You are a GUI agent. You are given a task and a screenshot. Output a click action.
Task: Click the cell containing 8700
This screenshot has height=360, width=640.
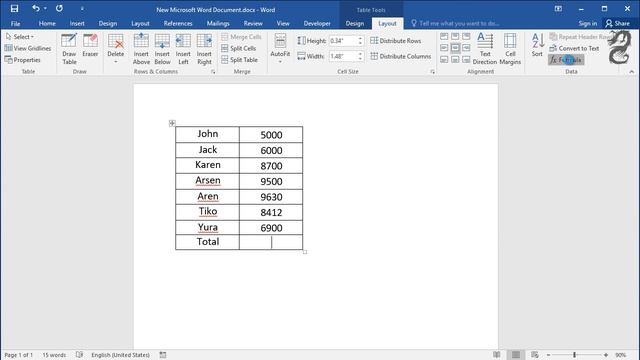(271, 166)
